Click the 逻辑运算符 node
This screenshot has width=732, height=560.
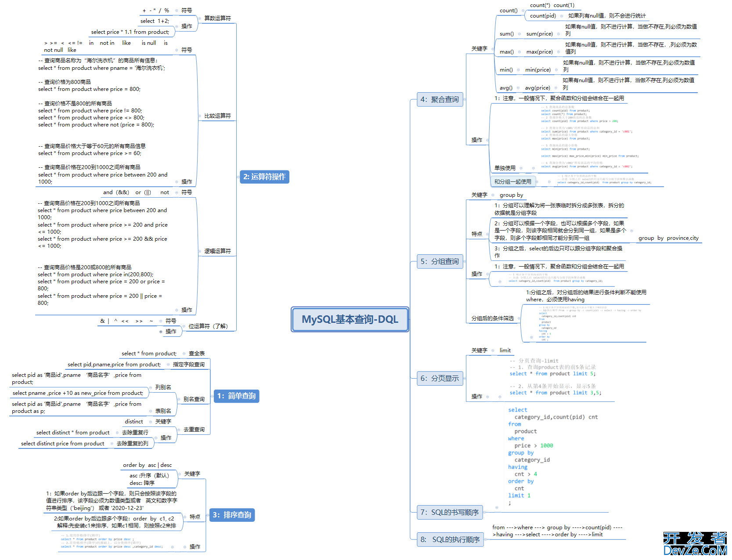(x=217, y=251)
